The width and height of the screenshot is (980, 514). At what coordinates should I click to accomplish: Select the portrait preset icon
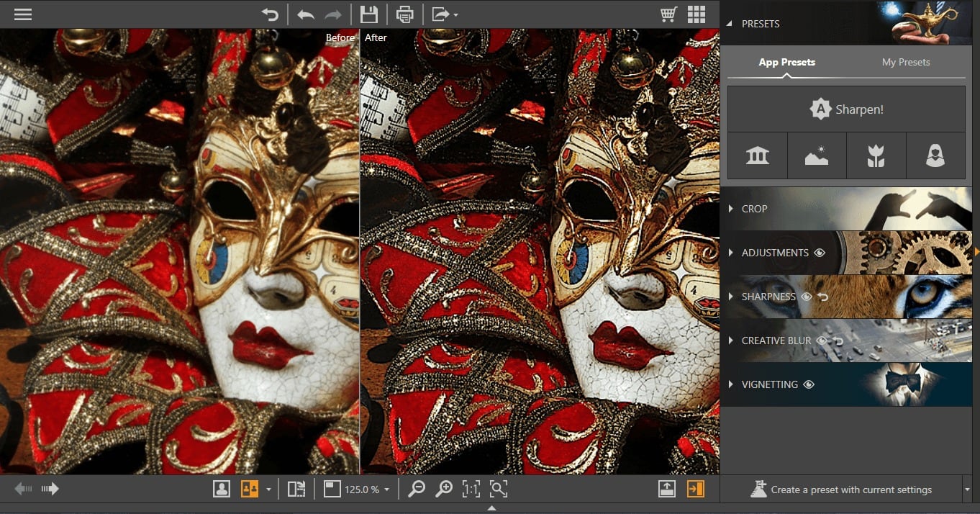pos(935,155)
